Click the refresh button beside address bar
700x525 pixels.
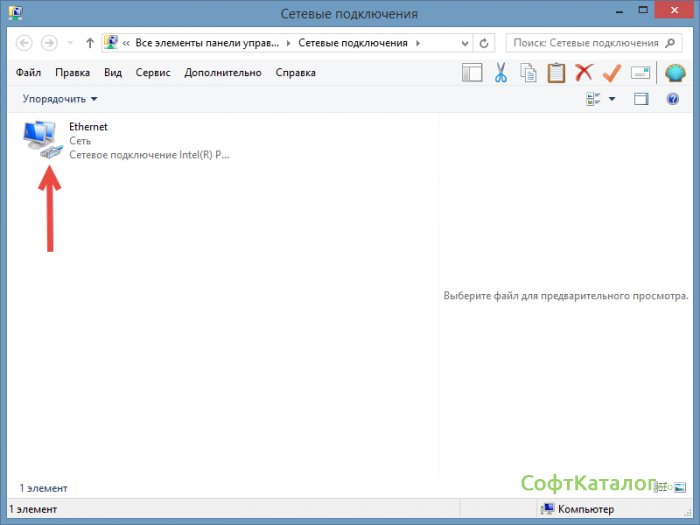pos(485,44)
